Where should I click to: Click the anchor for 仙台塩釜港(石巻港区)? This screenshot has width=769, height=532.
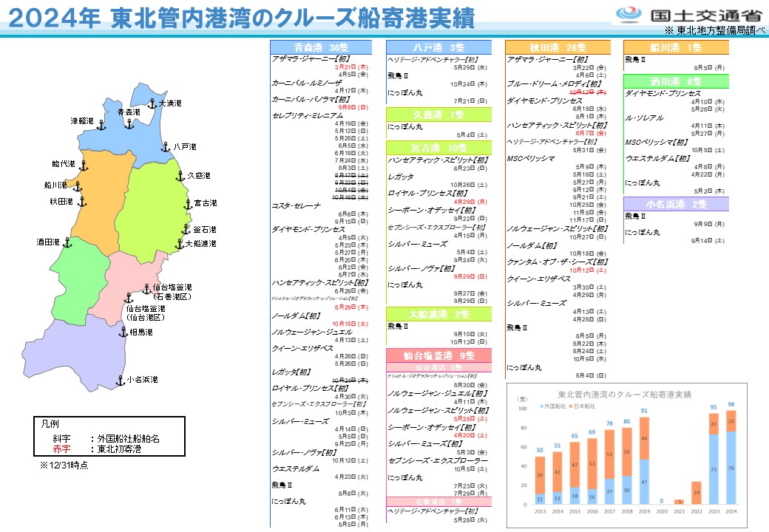click(146, 289)
